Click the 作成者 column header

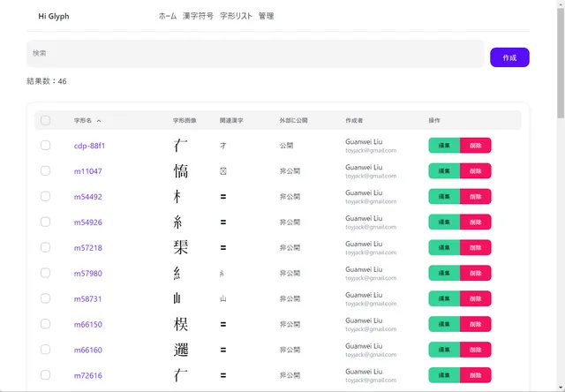tap(354, 120)
